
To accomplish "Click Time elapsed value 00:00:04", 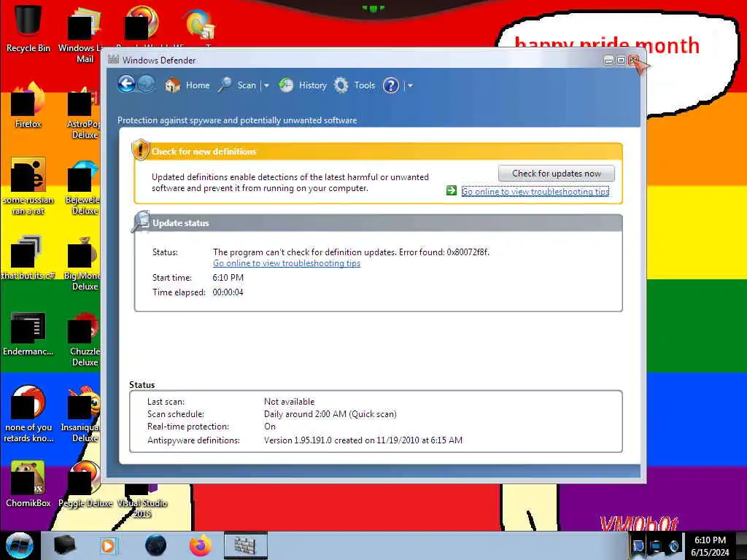I will [x=228, y=292].
